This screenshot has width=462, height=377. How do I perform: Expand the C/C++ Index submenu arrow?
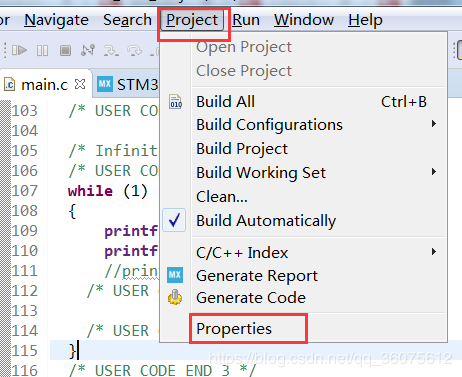433,252
